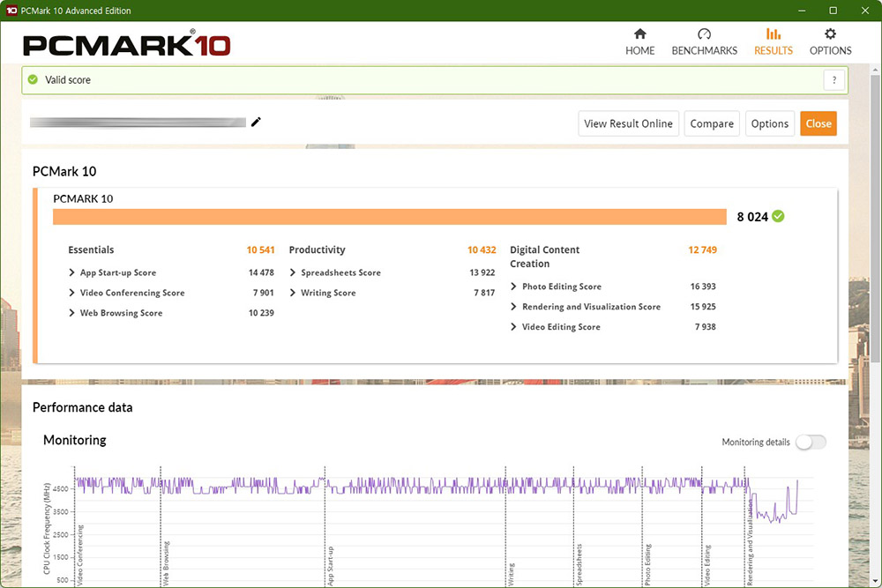Click the blurred result name field
The height and width of the screenshot is (588, 882).
point(138,123)
